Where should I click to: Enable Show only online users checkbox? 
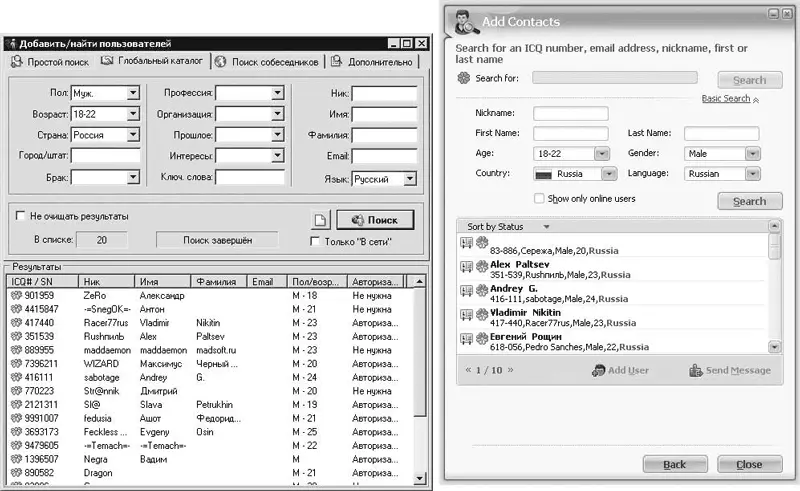tap(539, 198)
